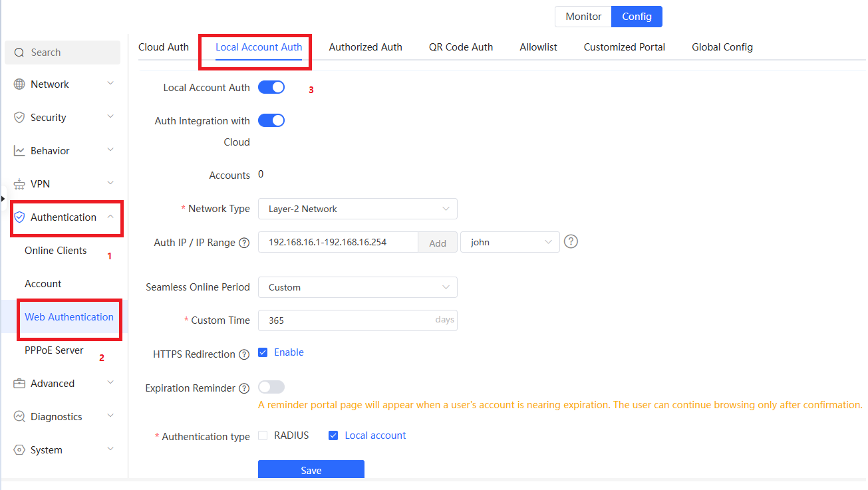This screenshot has height=490, width=868.
Task: Open the Seamless Online Period dropdown
Action: pyautogui.click(x=357, y=287)
